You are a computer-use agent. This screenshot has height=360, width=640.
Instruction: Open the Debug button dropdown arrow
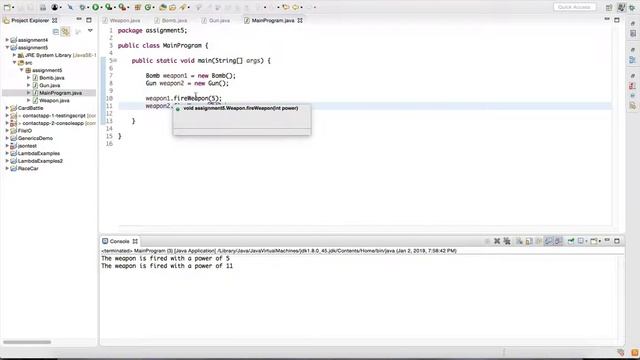[x=88, y=7]
